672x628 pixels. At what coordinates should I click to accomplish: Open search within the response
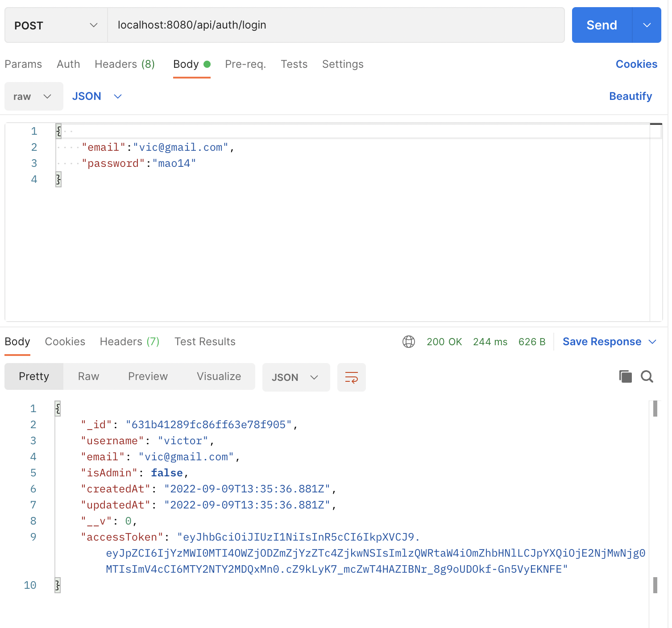click(x=647, y=376)
